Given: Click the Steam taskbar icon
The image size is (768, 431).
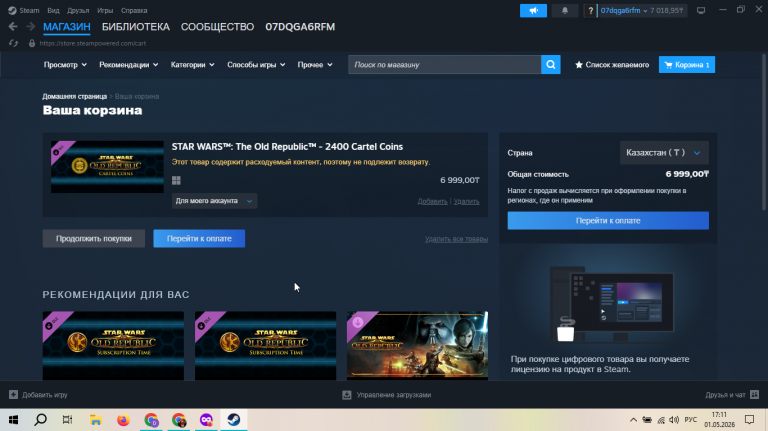Looking at the screenshot, I should click(234, 420).
